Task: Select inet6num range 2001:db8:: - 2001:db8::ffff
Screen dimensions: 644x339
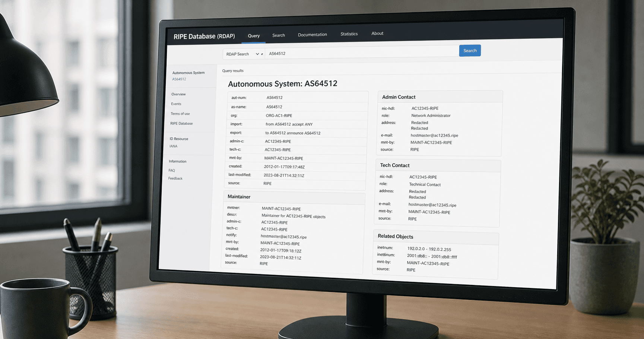Action: pos(432,257)
